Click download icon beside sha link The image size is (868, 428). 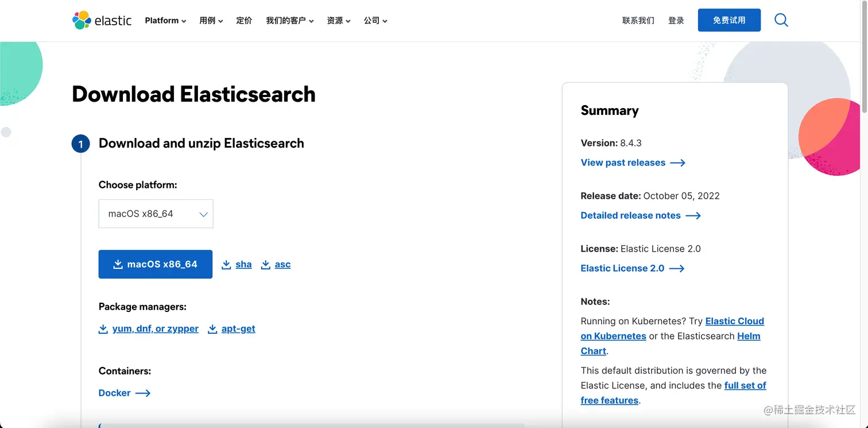[x=226, y=264]
